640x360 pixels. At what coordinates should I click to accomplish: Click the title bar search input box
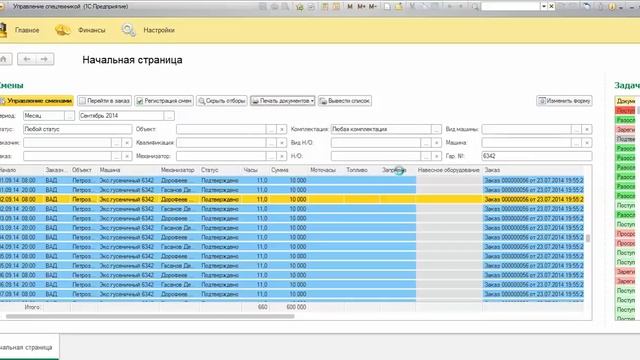511,7
